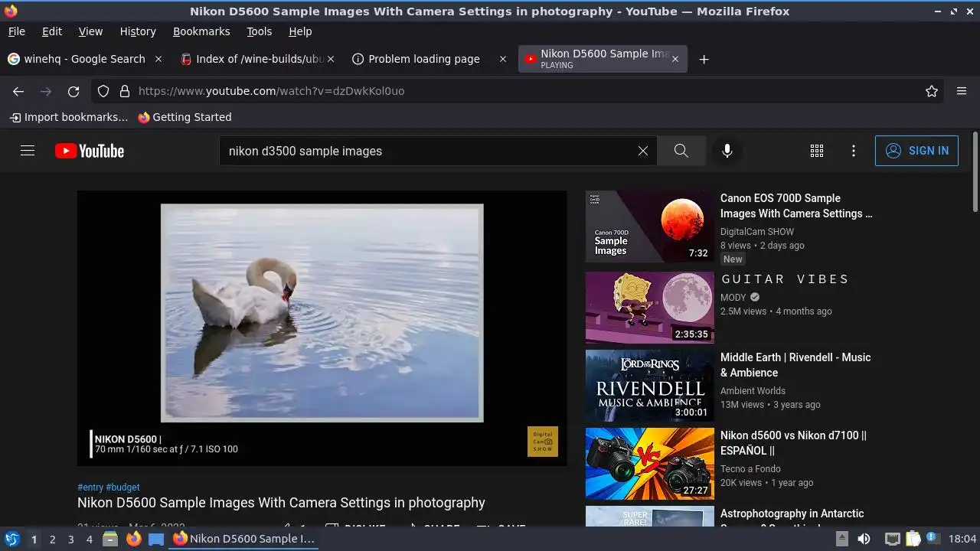Open Canon EOS 700D Sample Images thumbnail
The image size is (980, 551).
650,227
